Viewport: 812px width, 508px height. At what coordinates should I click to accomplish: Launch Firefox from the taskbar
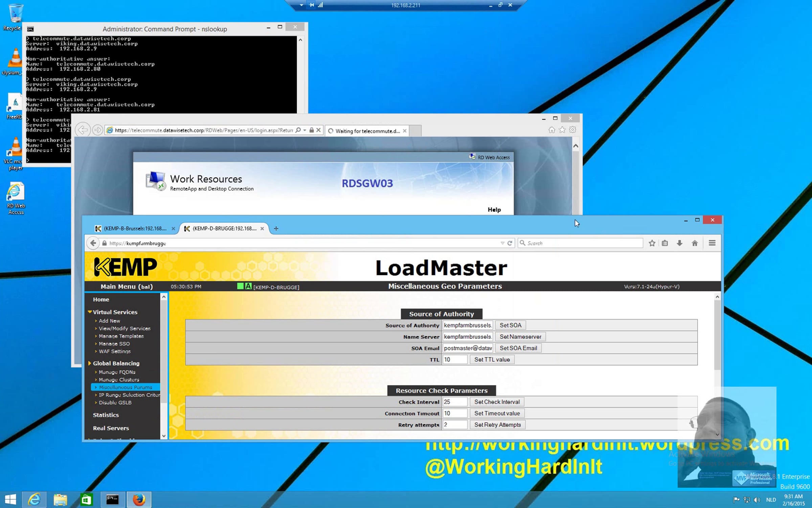(139, 500)
